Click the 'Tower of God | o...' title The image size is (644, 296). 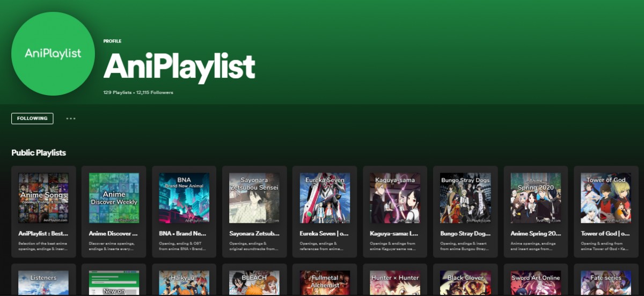(x=605, y=234)
